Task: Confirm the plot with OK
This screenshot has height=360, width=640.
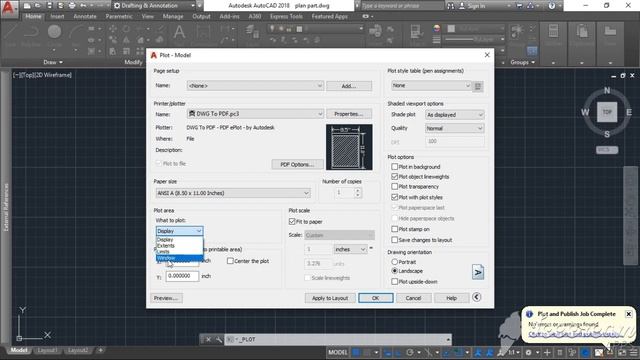Action: click(x=376, y=298)
